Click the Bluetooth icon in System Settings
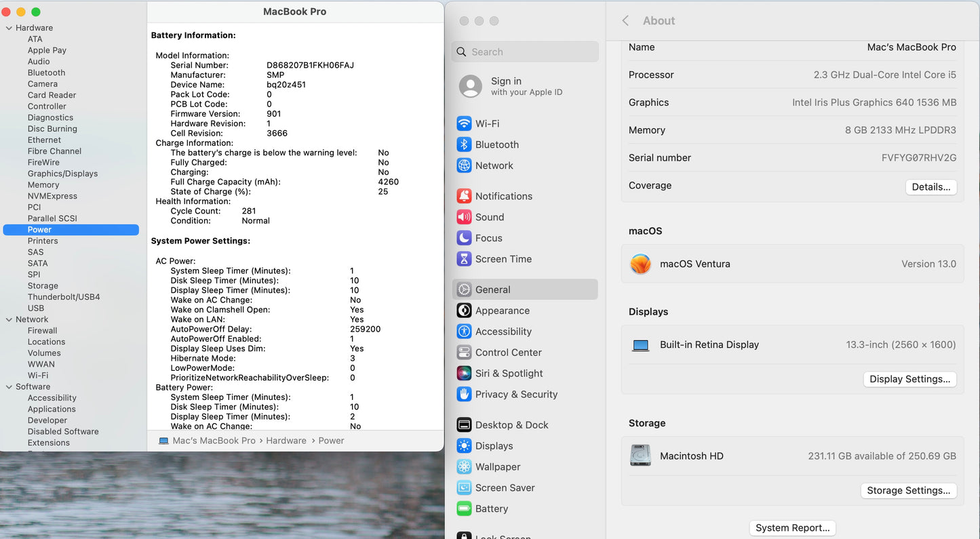The width and height of the screenshot is (980, 539). point(464,144)
